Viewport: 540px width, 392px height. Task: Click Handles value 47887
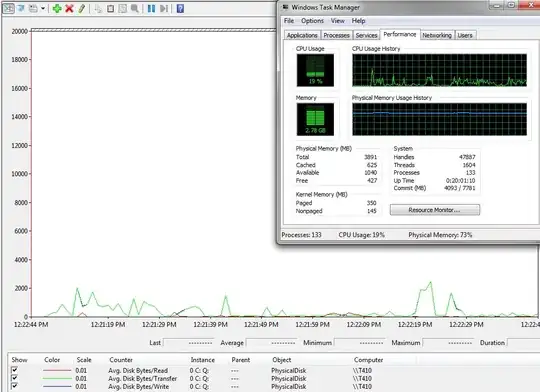467,157
